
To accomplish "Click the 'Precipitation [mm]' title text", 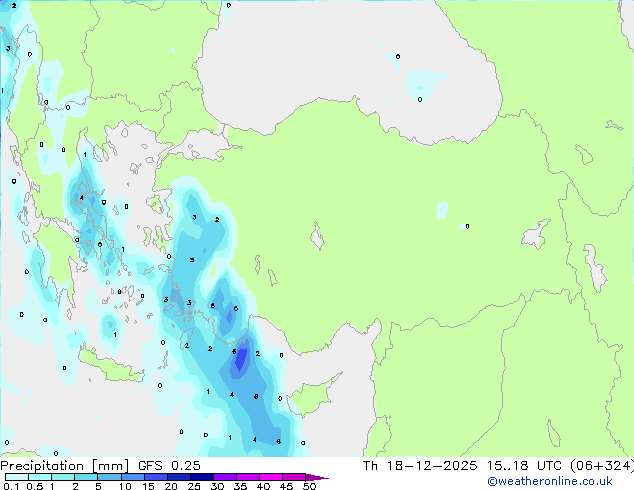I will pos(64,466).
